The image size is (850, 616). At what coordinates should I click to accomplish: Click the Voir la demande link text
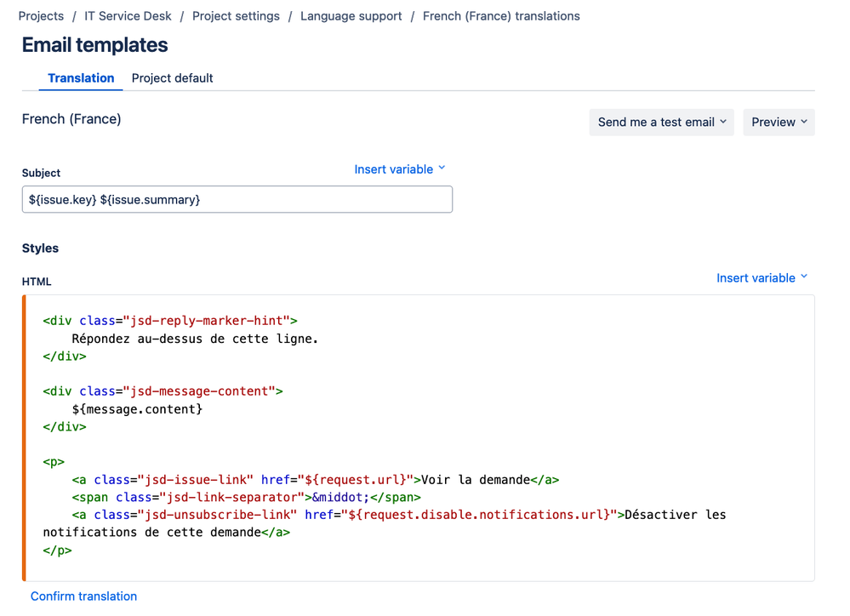pyautogui.click(x=476, y=480)
